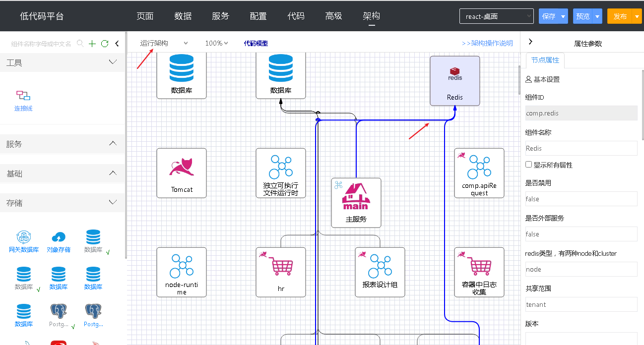Click the 预览 preview button
Screen dimensions: 644x345
click(582, 16)
